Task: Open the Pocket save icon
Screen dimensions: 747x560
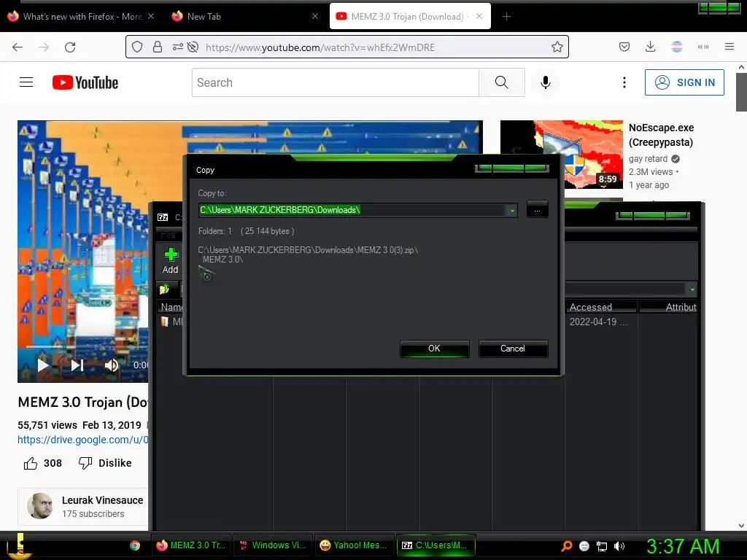Action: coord(624,47)
